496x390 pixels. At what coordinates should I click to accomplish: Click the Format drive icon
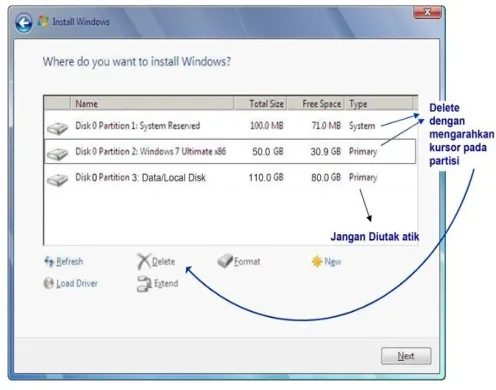tap(225, 261)
